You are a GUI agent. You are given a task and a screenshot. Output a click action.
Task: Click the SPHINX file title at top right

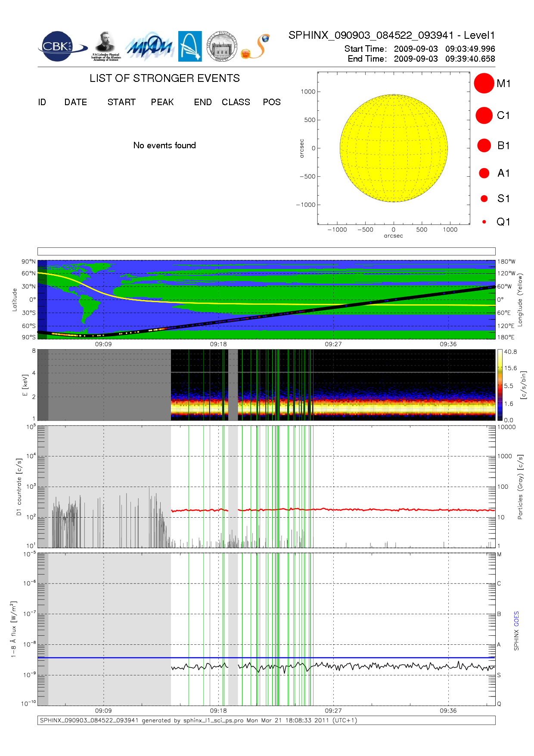391,35
